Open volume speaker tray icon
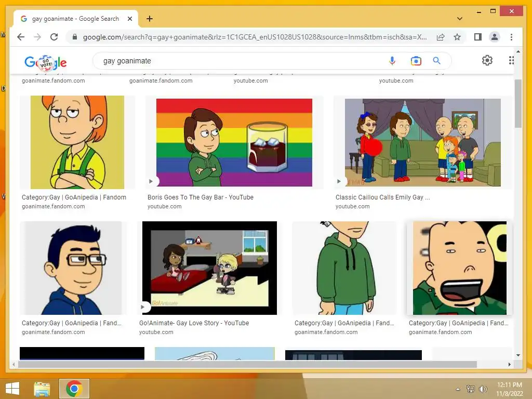This screenshot has width=532, height=399. tap(483, 389)
